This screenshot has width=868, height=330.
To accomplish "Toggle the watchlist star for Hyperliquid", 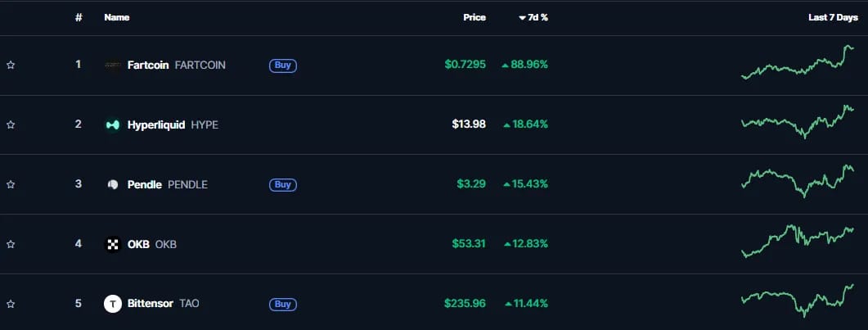I will 11,125.
